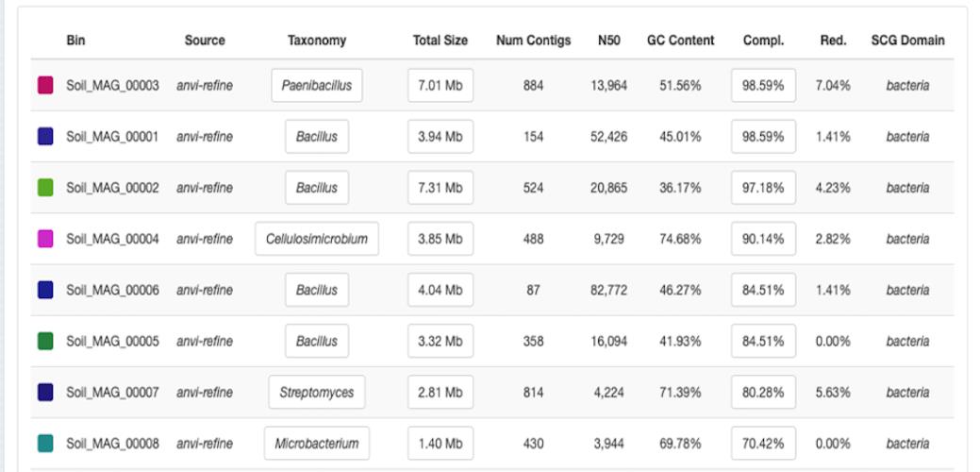Click the 90.14% completion button
The height and width of the screenshot is (472, 980).
click(763, 239)
